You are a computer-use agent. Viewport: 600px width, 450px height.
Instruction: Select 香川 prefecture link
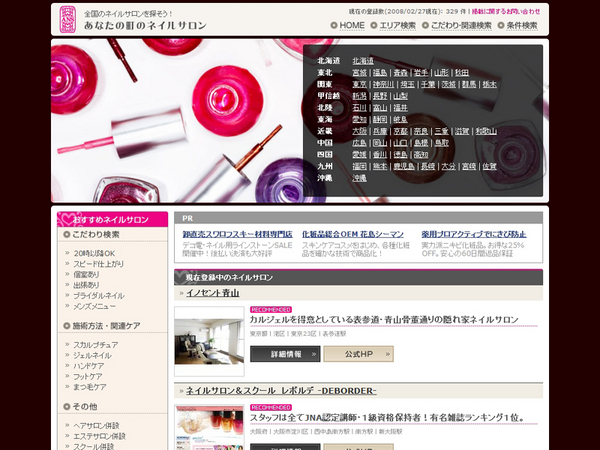[380, 155]
